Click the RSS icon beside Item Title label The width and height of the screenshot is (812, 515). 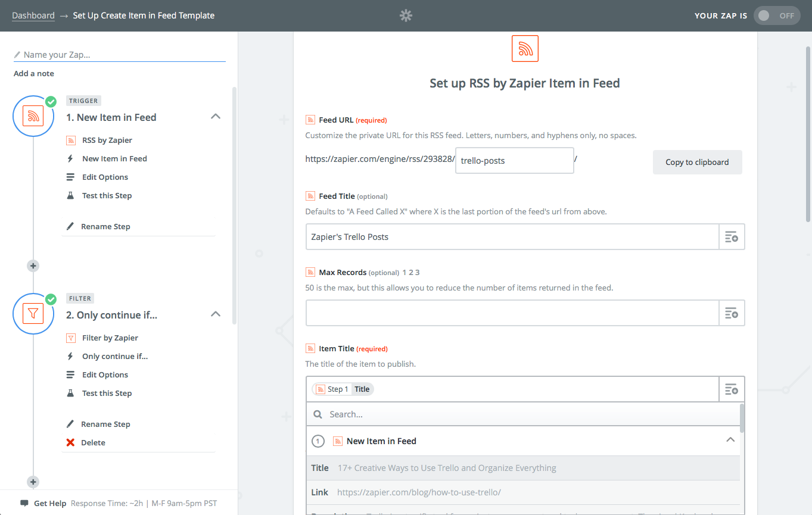310,348
